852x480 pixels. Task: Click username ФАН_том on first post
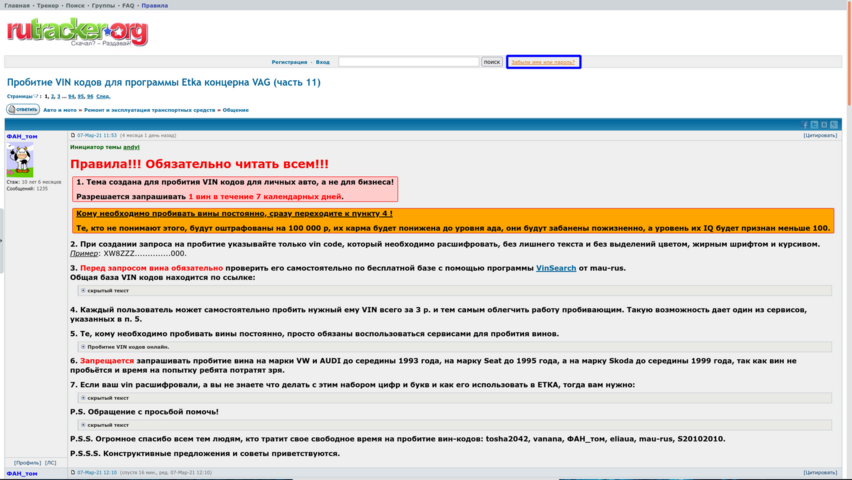click(22, 136)
